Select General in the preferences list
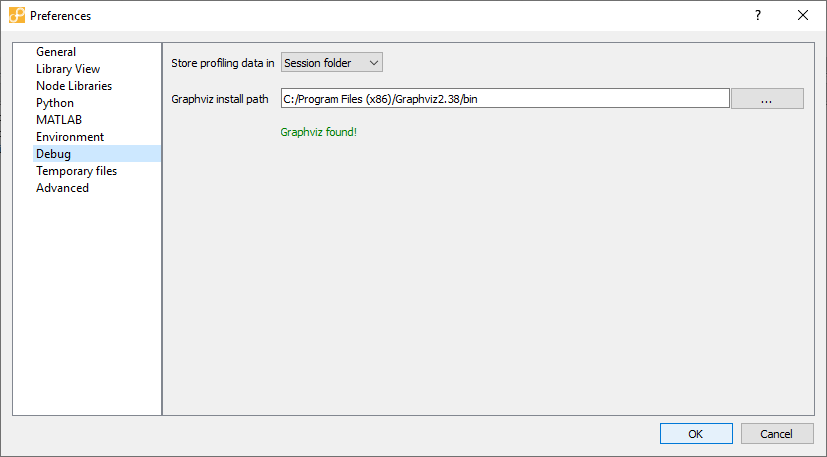The height and width of the screenshot is (457, 827). point(56,52)
